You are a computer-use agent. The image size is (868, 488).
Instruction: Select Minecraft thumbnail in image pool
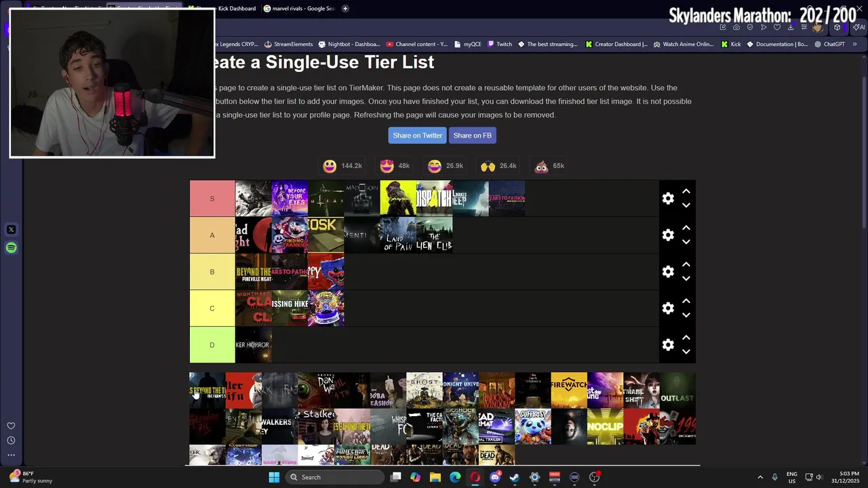(x=352, y=455)
